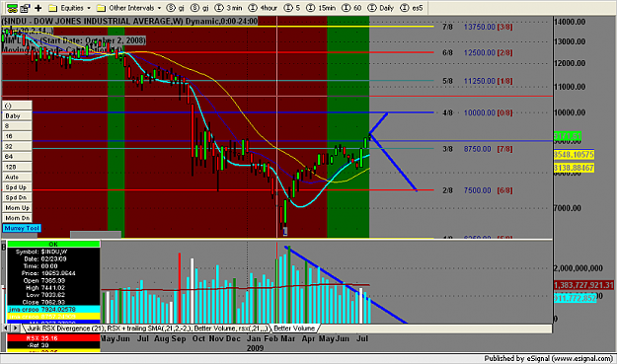Screen dimensions: 617x364
Task: Switch to the Better Volume tab
Action: pyautogui.click(x=294, y=328)
